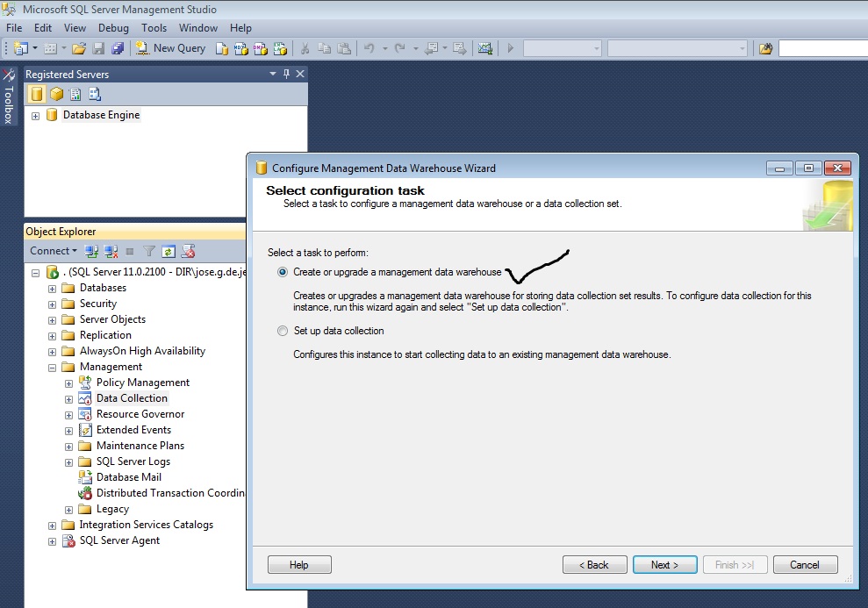Open the View menu
Screen dimensions: 868x608
click(75, 28)
